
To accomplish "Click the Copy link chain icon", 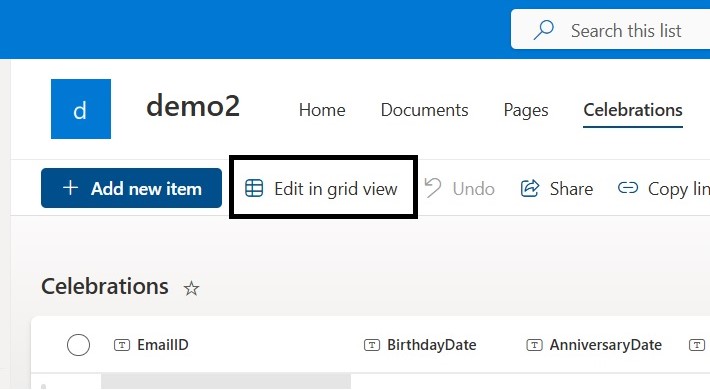I will tap(628, 188).
